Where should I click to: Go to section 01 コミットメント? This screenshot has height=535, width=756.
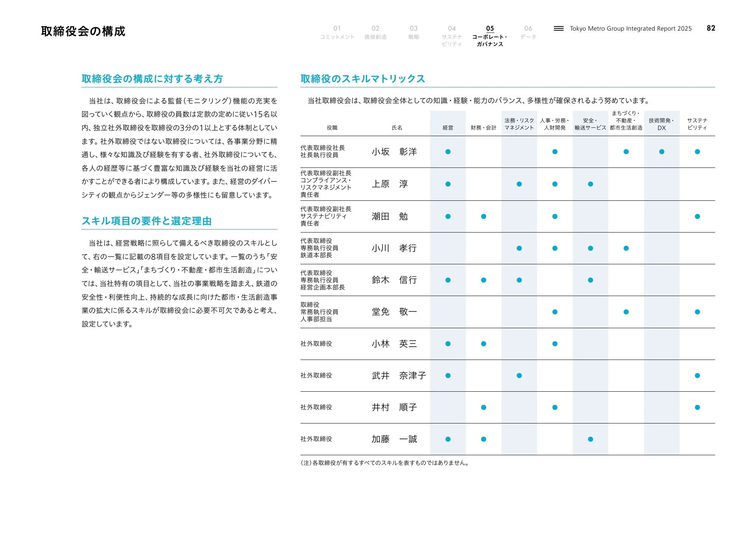pos(337,33)
